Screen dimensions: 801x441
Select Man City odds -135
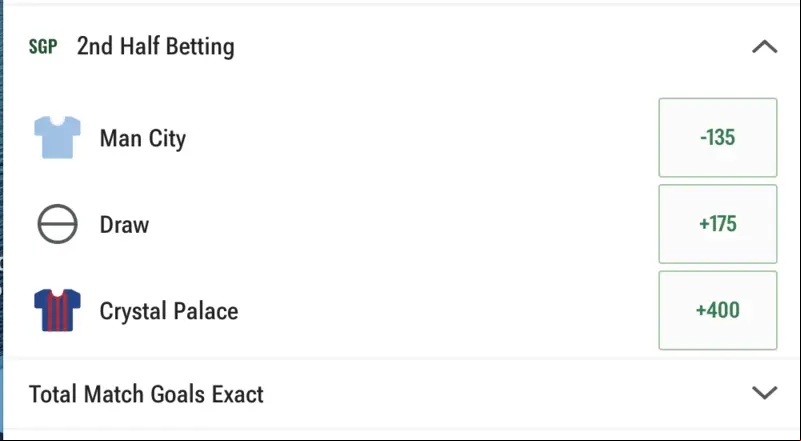718,137
